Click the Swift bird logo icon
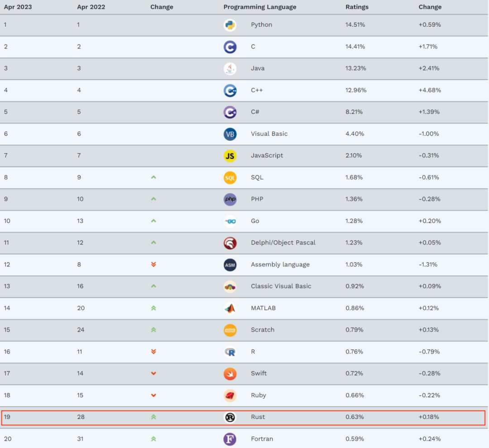The image size is (489, 448). point(230,374)
